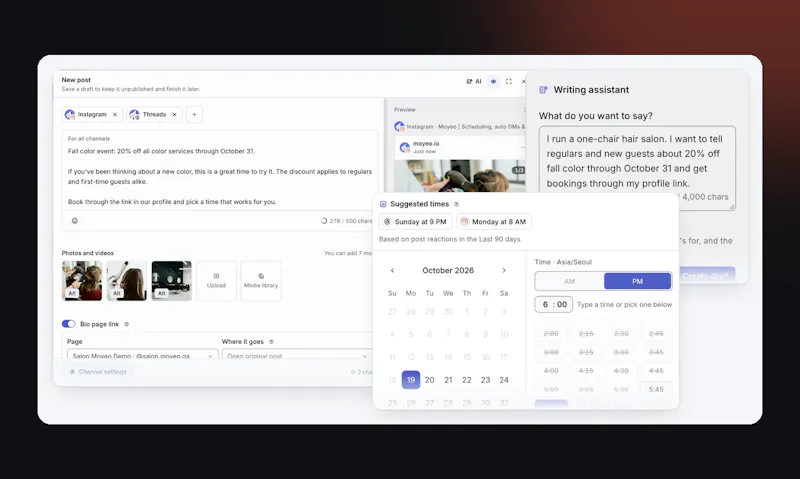This screenshot has width=800, height=479.
Task: Expand the New post dialog to fullscreen
Action: coord(509,81)
